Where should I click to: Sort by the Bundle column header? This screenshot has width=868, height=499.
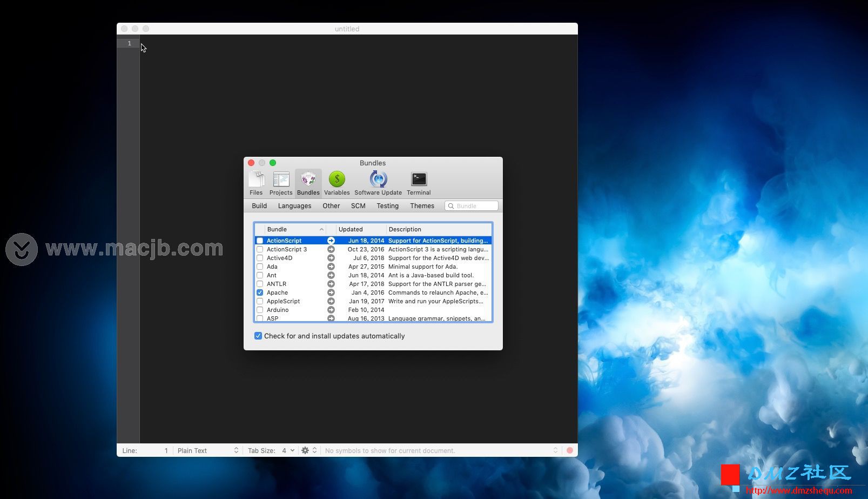click(x=295, y=229)
